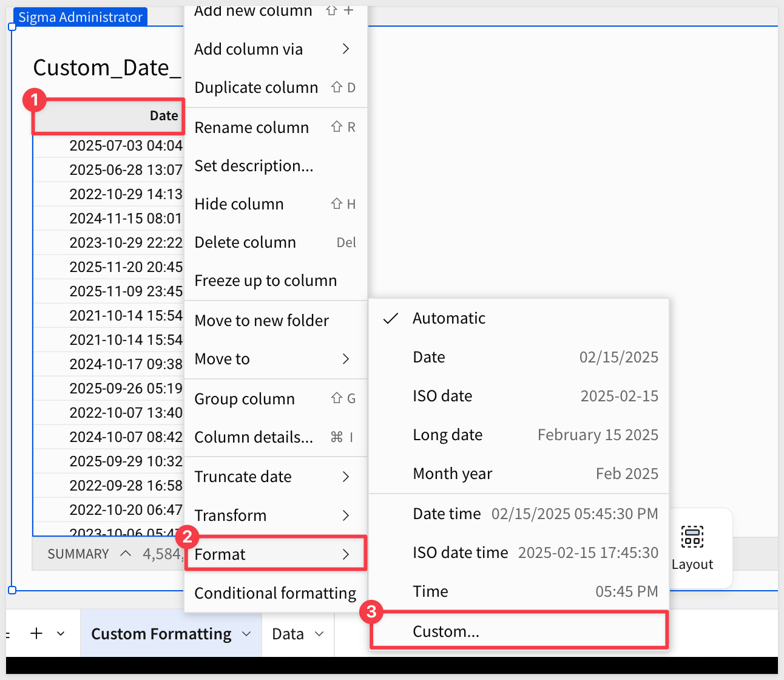784x680 pixels.
Task: Open the Custom Formatting tab dropdown arrow
Action: (x=246, y=634)
